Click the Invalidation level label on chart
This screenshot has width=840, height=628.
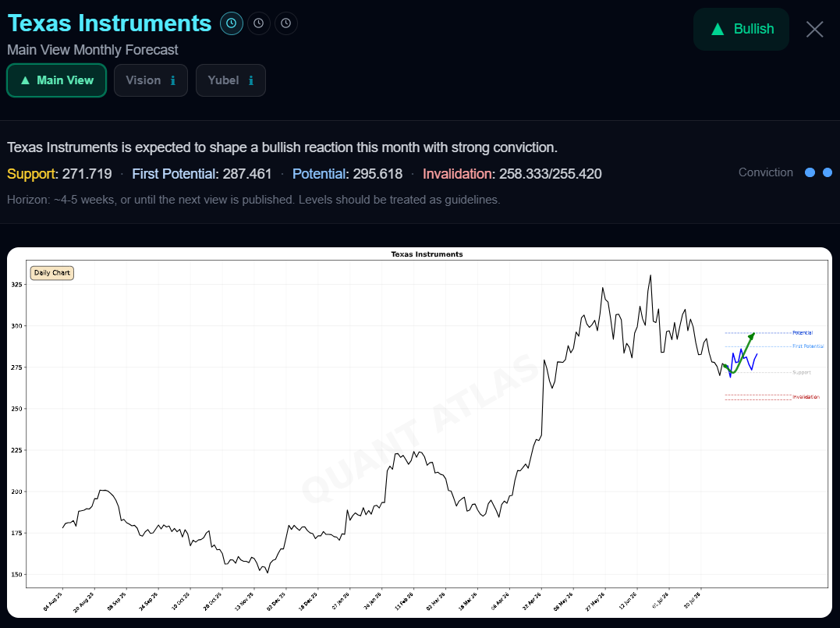806,397
